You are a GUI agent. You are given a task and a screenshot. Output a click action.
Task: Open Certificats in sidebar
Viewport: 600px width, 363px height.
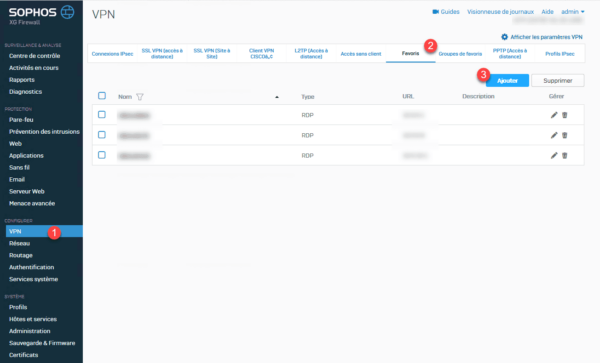23,355
